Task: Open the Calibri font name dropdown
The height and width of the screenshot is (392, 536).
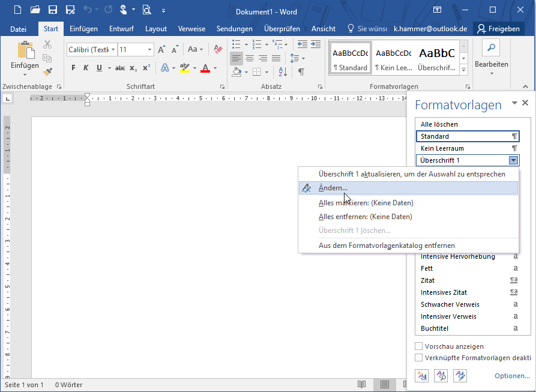Action: point(112,50)
